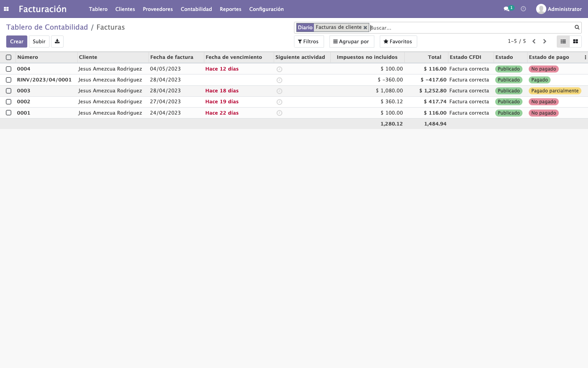
Task: Open the Proveedores menu
Action: click(158, 9)
